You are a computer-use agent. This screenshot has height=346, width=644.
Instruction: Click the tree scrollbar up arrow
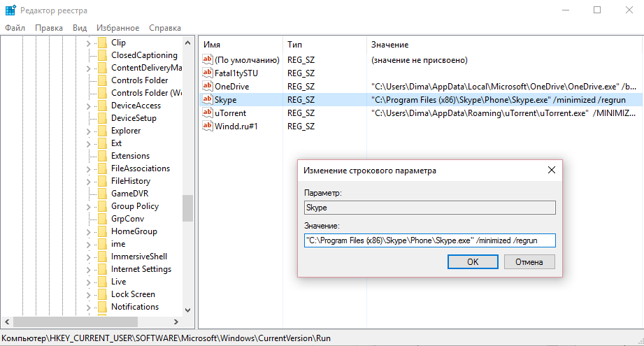coord(187,43)
